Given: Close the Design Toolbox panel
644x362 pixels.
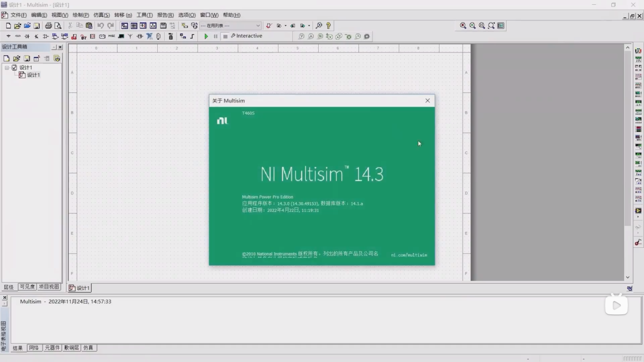Looking at the screenshot, I should [60, 47].
